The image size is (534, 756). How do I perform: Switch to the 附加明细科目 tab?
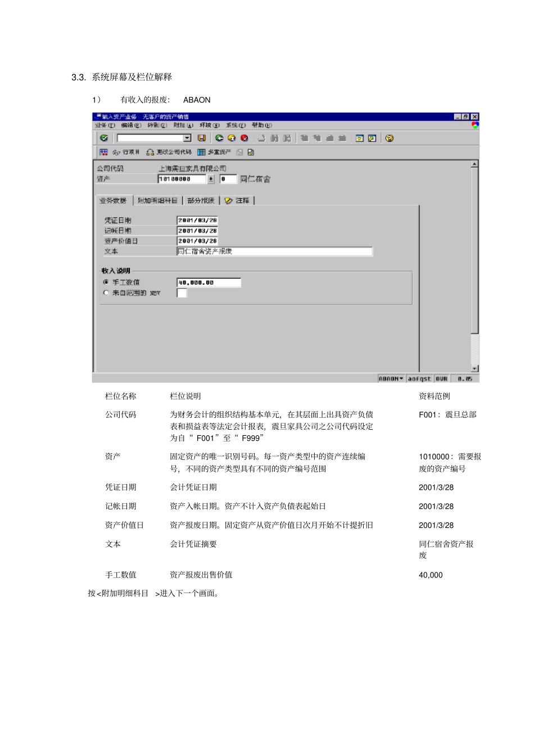click(x=157, y=201)
